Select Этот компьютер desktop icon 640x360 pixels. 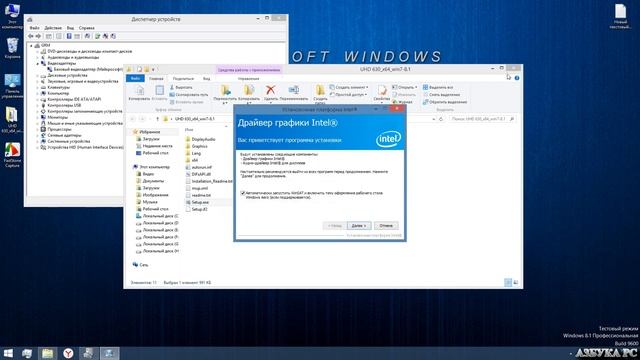tap(12, 16)
